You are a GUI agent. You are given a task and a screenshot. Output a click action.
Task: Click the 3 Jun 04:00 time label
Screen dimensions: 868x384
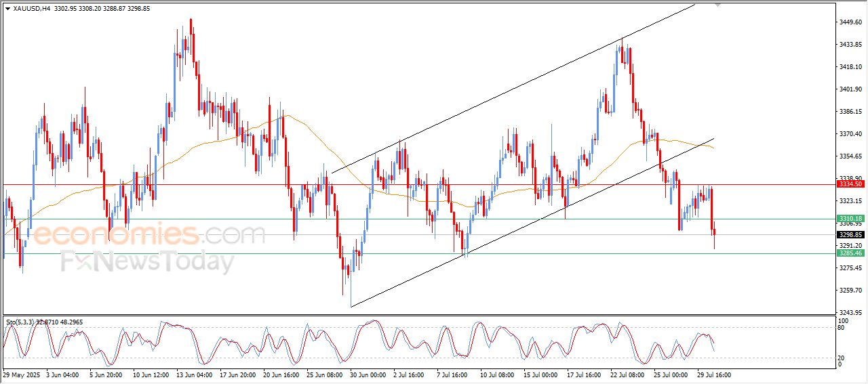pos(63,374)
